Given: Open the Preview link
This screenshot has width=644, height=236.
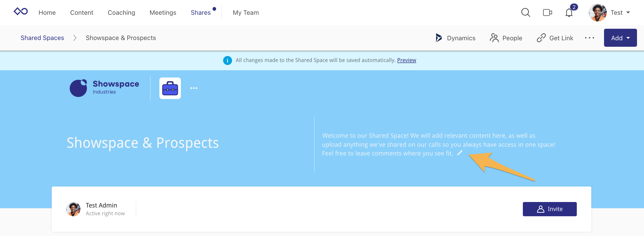Looking at the screenshot, I should [406, 60].
